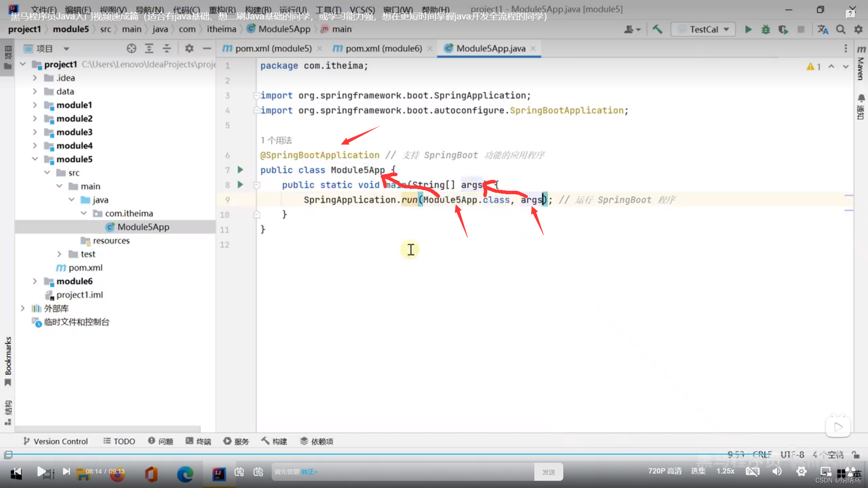Expand the module1 node
The height and width of the screenshot is (488, 868).
35,105
